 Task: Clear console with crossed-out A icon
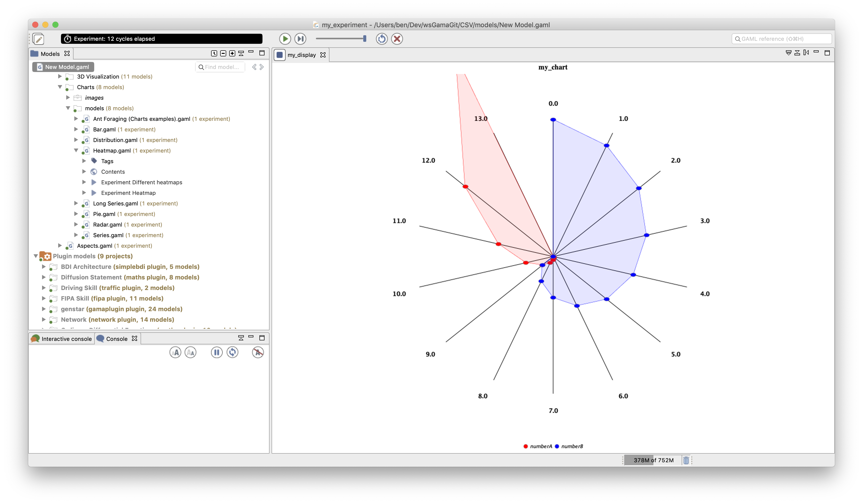(x=258, y=352)
